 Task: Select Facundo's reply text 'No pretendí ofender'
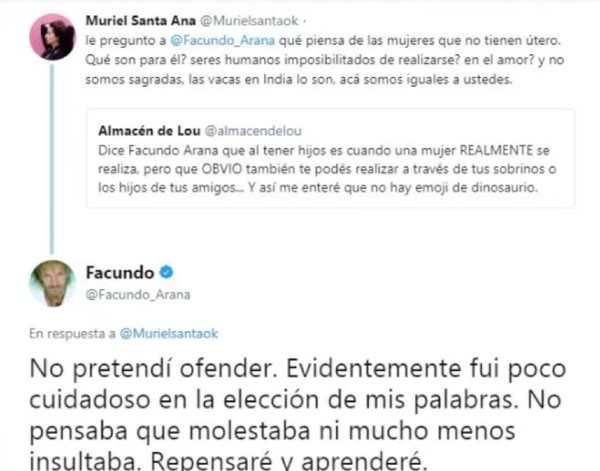pyautogui.click(x=155, y=369)
